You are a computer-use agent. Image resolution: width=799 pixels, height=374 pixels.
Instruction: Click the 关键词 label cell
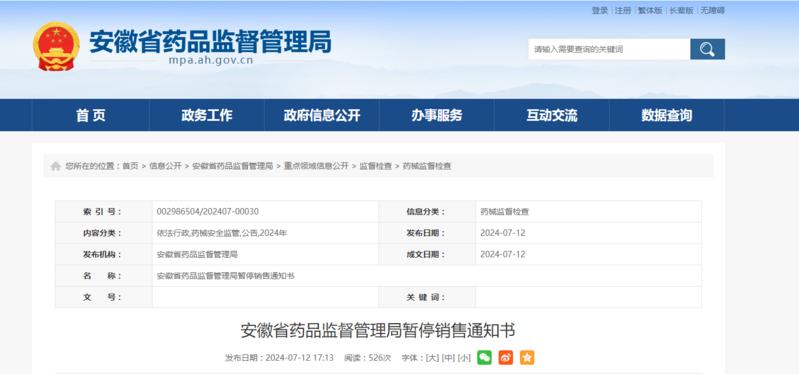[427, 297]
